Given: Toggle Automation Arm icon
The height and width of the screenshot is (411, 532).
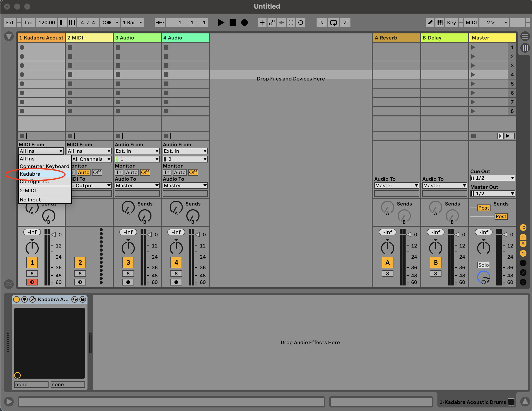Looking at the screenshot, I should coord(272,23).
